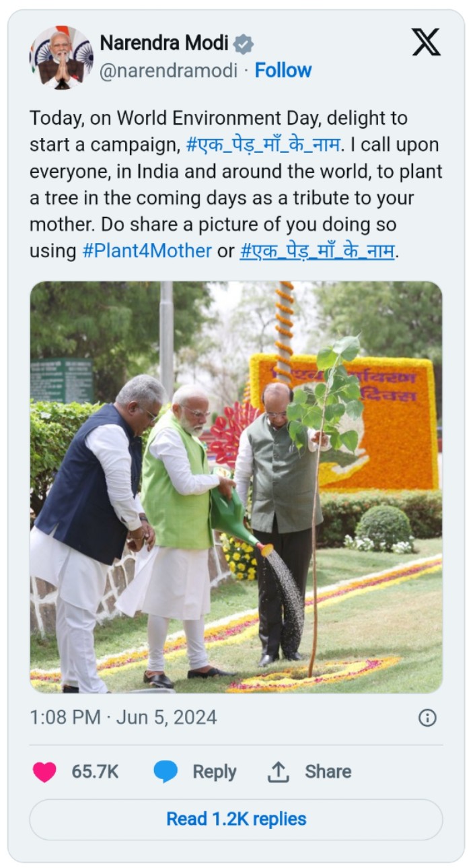Image resolution: width=475 pixels, height=868 pixels.
Task: Click the info icon beside the timestamp
Action: 427,718
